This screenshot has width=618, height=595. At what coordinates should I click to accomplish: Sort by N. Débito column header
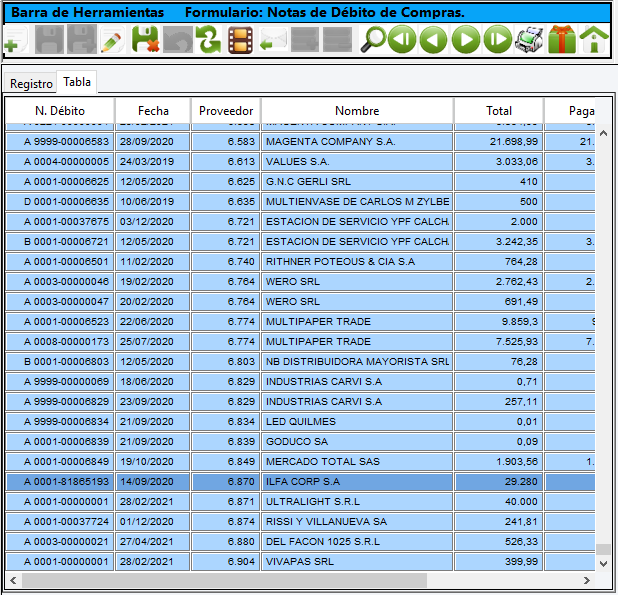tap(60, 111)
